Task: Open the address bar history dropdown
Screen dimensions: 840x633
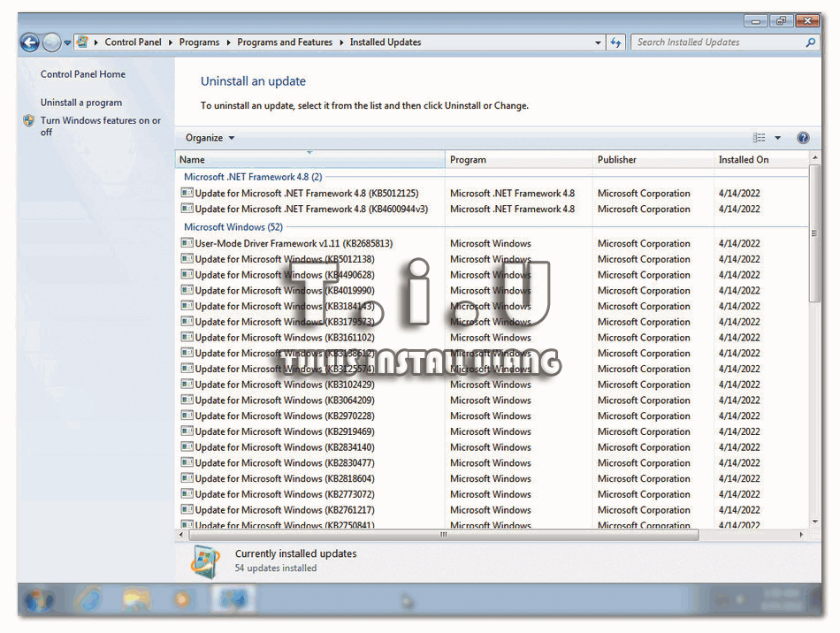Action: pyautogui.click(x=598, y=42)
